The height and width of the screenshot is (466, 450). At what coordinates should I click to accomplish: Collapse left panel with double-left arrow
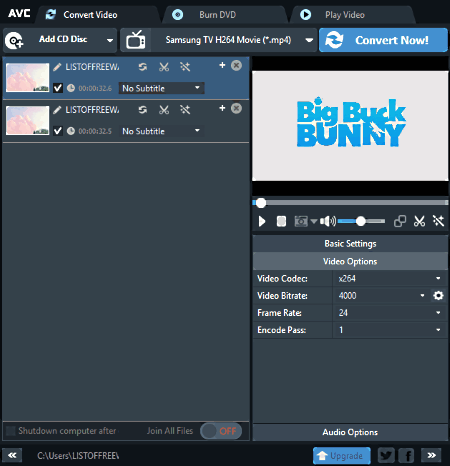12,455
